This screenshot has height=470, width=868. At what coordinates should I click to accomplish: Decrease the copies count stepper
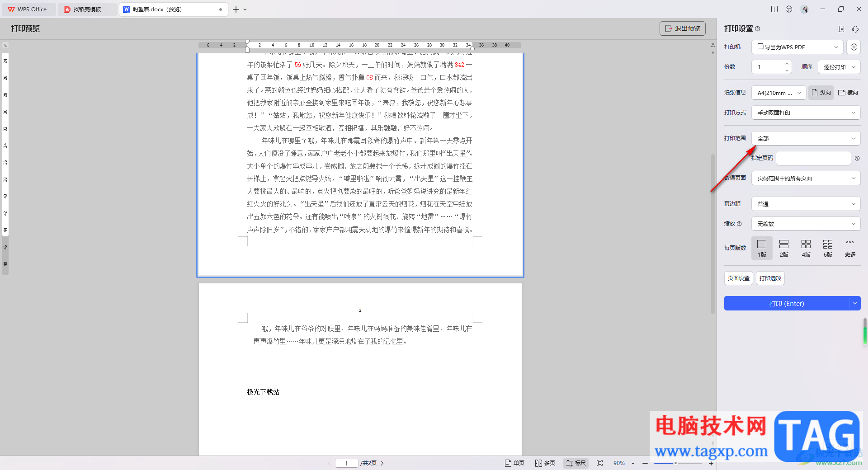pos(787,70)
